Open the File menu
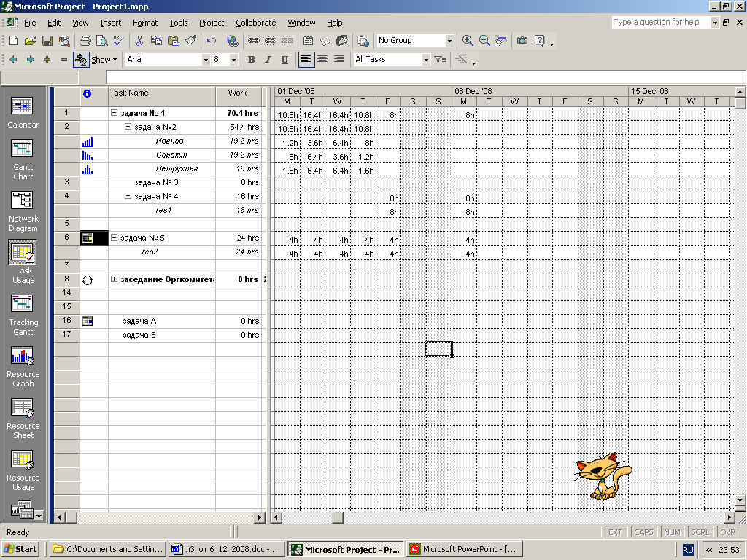 click(30, 23)
